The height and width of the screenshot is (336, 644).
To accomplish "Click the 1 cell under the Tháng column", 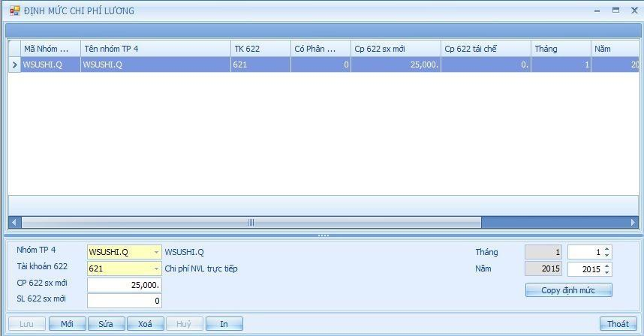I will (561, 64).
